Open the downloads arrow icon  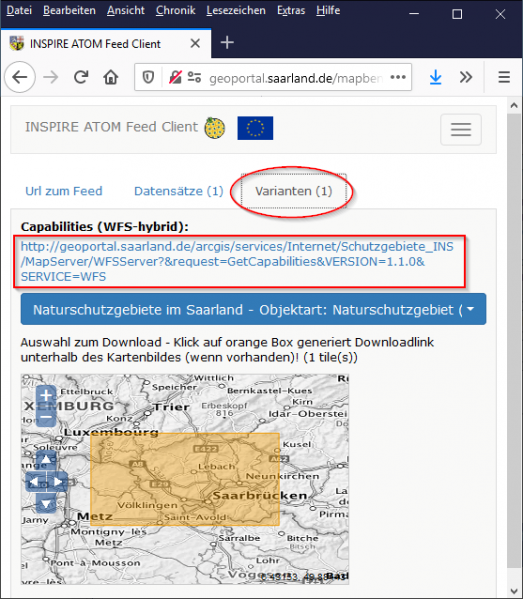click(436, 78)
